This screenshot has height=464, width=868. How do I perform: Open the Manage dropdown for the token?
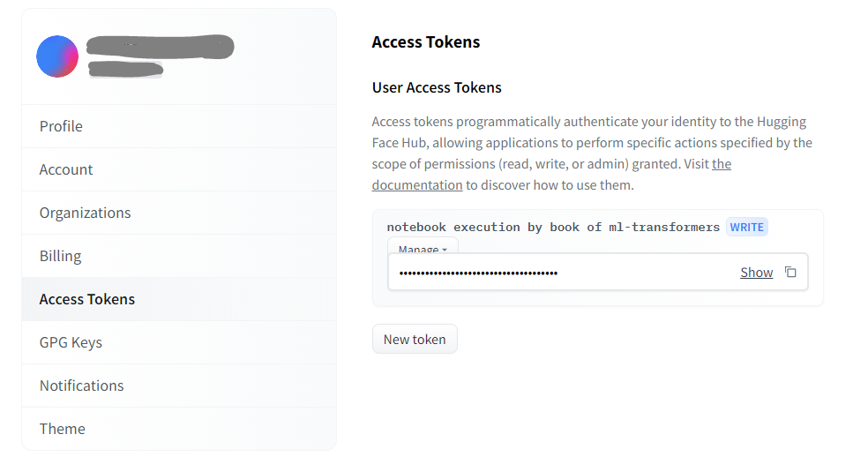[x=423, y=248]
